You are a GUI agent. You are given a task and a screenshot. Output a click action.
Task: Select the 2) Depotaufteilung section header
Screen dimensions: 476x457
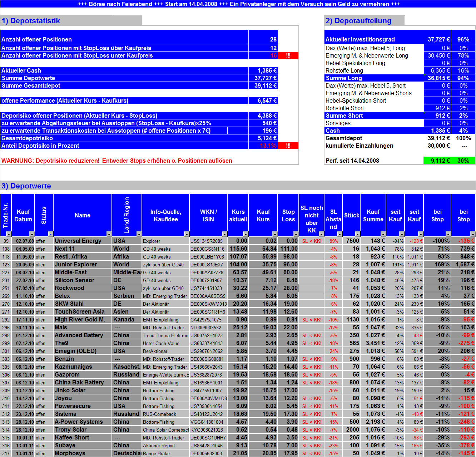pos(358,21)
